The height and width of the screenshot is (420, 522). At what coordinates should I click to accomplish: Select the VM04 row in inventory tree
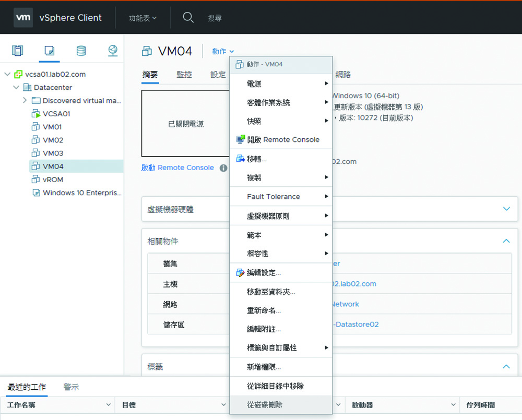76,166
